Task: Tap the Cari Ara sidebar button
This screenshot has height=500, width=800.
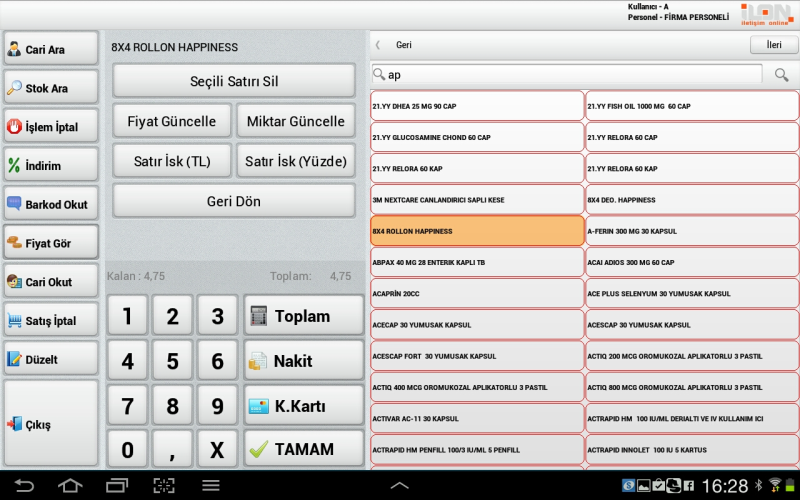Action: click(51, 49)
